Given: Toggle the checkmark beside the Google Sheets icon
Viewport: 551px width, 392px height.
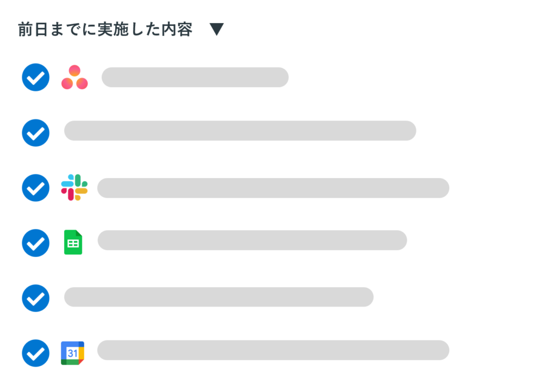Looking at the screenshot, I should click(x=36, y=243).
